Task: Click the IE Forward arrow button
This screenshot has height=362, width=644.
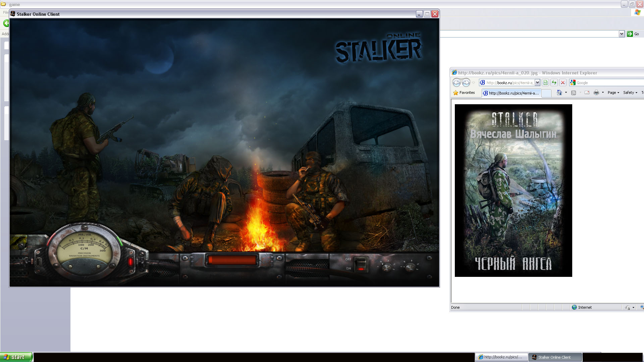Action: click(x=466, y=83)
